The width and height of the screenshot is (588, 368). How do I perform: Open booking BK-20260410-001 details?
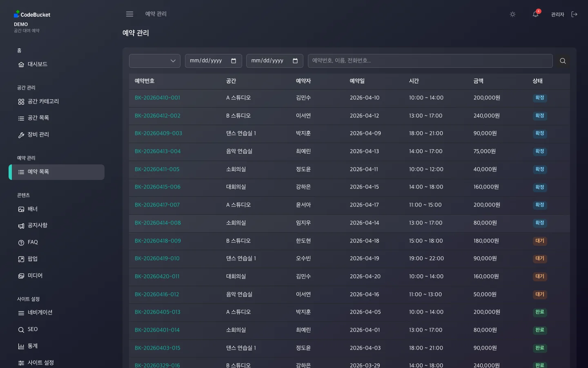point(157,98)
